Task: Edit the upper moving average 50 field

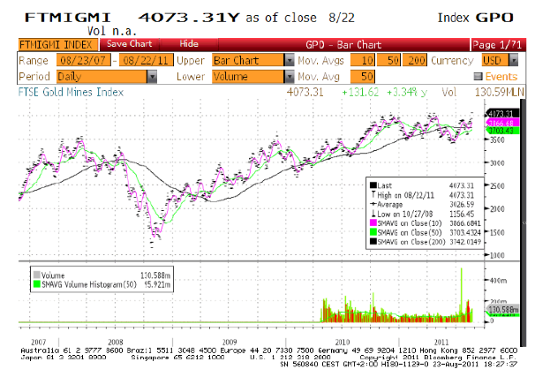Action: click(388, 60)
